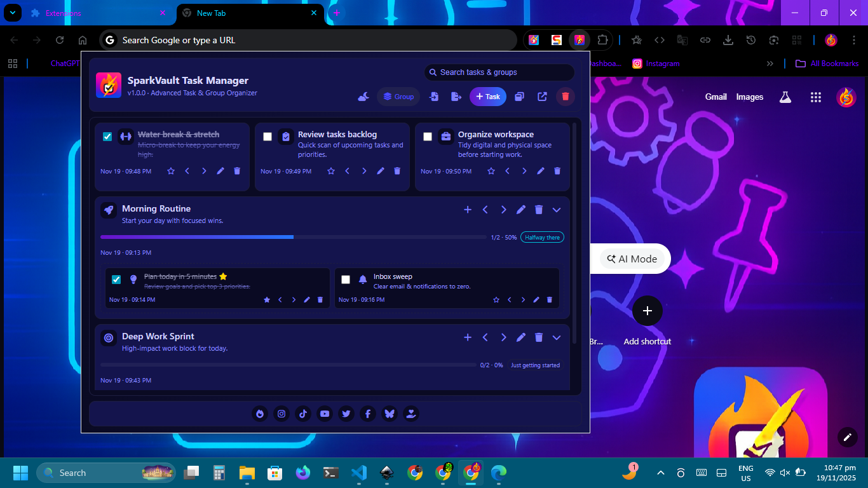
Task: Click the TikTok icon in footer
Action: 303,414
